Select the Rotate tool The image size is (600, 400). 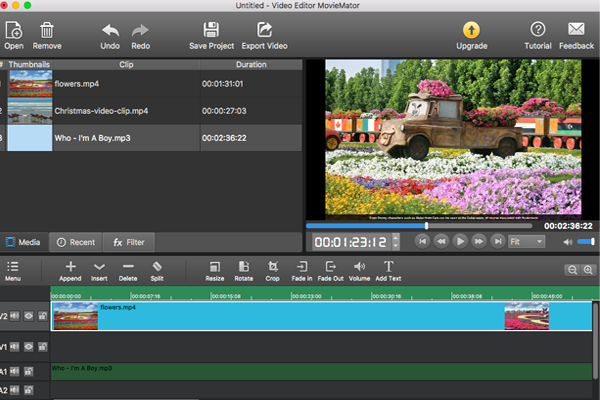pyautogui.click(x=244, y=271)
